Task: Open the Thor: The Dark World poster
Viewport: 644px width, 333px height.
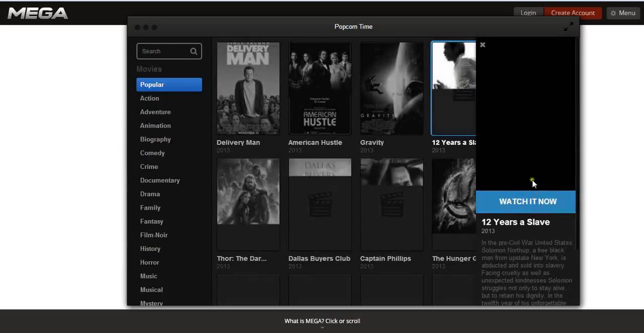Action: [x=248, y=204]
